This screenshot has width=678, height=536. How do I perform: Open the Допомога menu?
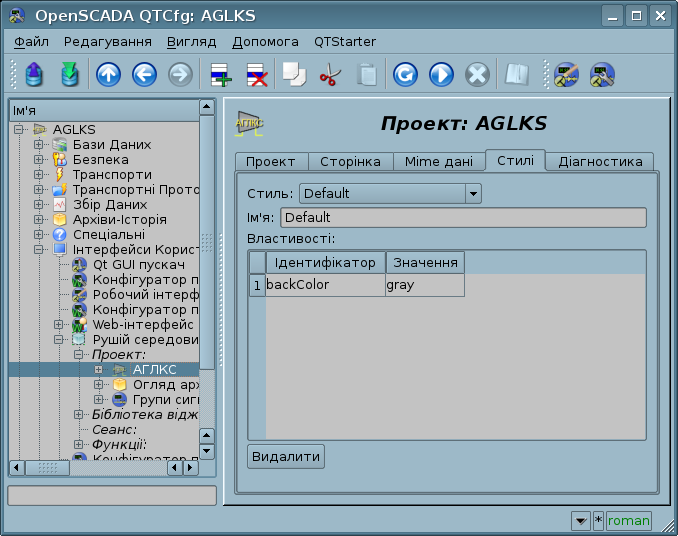pyautogui.click(x=265, y=41)
